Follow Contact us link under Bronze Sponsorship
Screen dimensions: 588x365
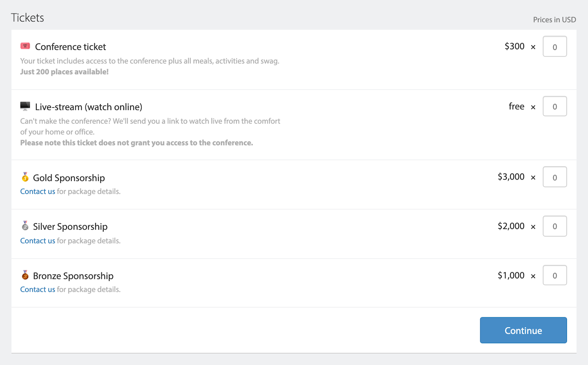[37, 290]
